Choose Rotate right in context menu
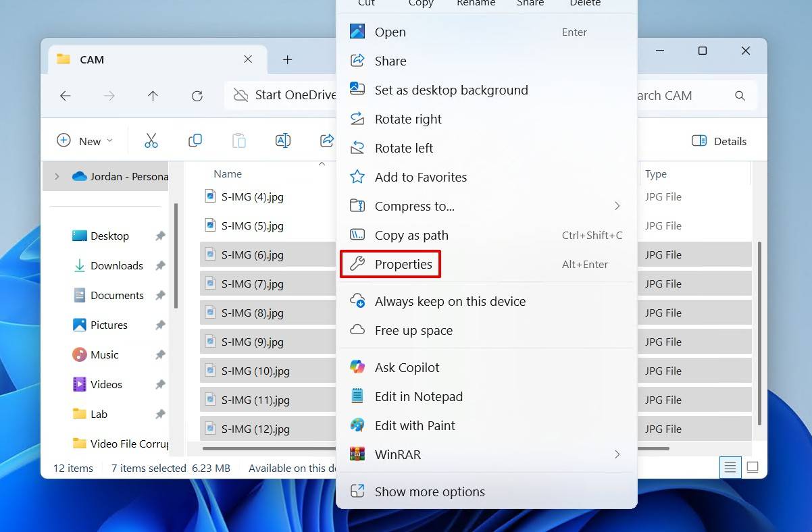Image resolution: width=812 pixels, height=532 pixels. point(408,119)
